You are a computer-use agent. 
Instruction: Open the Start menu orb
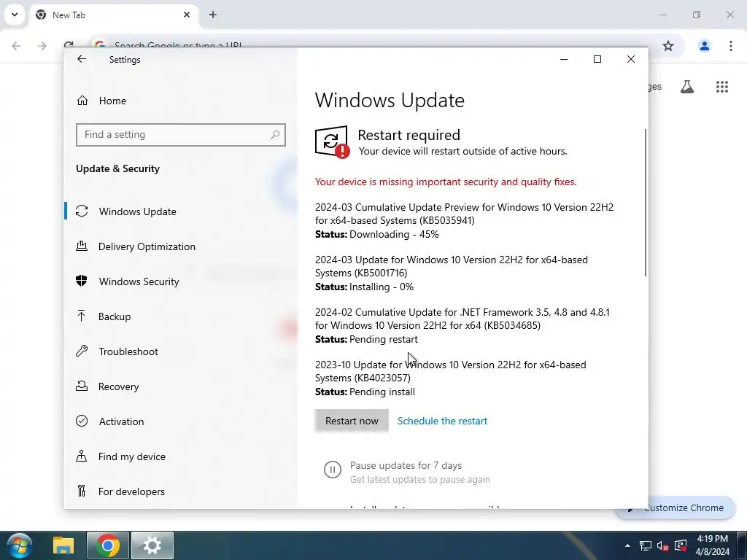tap(20, 545)
